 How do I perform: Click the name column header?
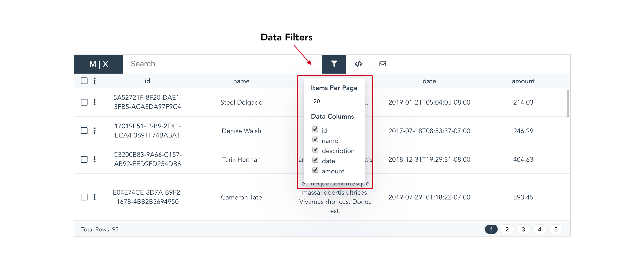coord(241,81)
